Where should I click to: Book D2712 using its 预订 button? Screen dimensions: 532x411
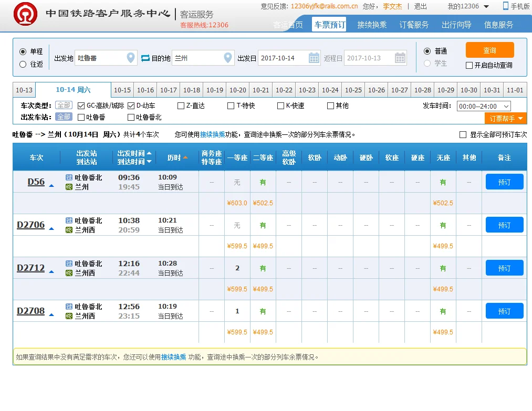[504, 268]
